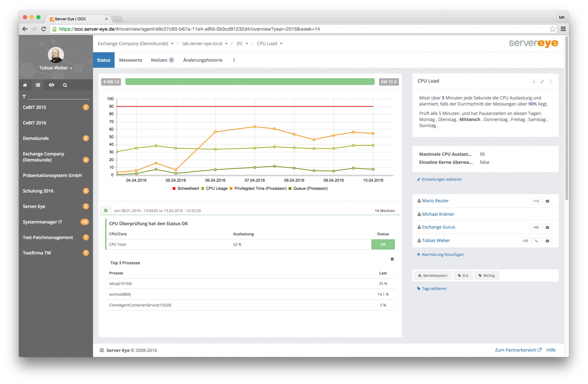Click the Tags editieren link
This screenshot has width=588, height=384.
[432, 289]
